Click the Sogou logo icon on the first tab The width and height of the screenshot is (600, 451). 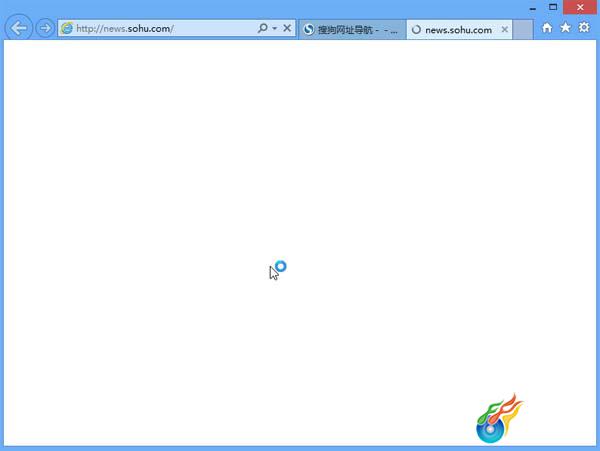tap(309, 29)
